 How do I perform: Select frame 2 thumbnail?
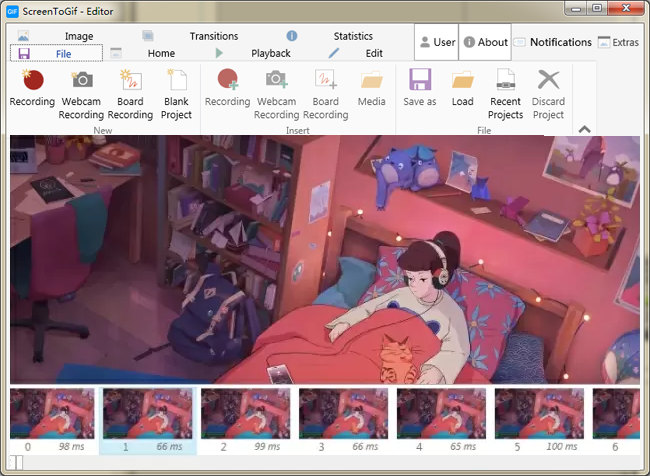[x=245, y=413]
